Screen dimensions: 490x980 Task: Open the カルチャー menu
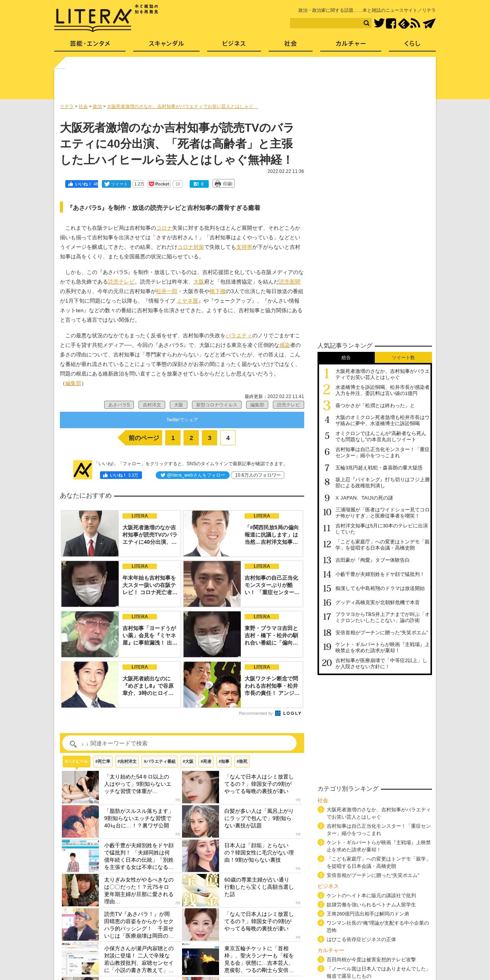click(x=351, y=44)
